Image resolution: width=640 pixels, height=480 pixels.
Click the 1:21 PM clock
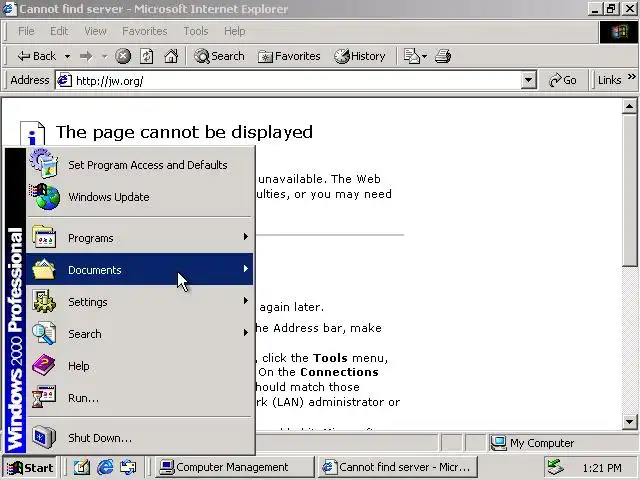602,468
